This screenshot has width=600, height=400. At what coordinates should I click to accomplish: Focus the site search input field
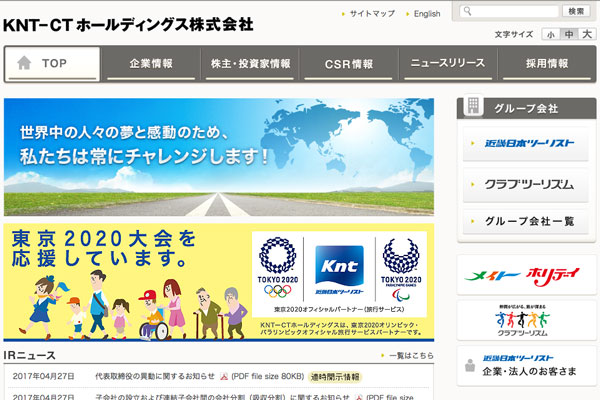click(x=510, y=11)
